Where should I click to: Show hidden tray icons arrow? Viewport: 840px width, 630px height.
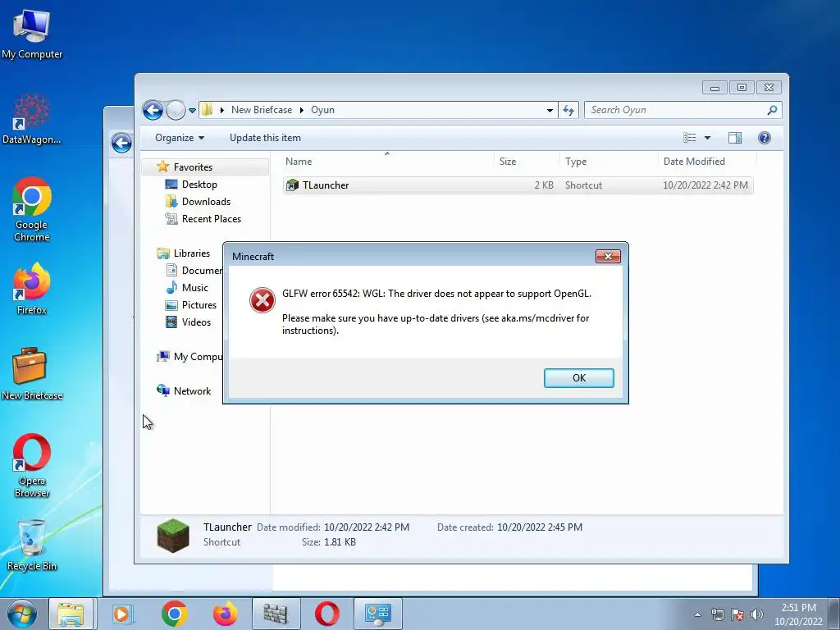(697, 614)
